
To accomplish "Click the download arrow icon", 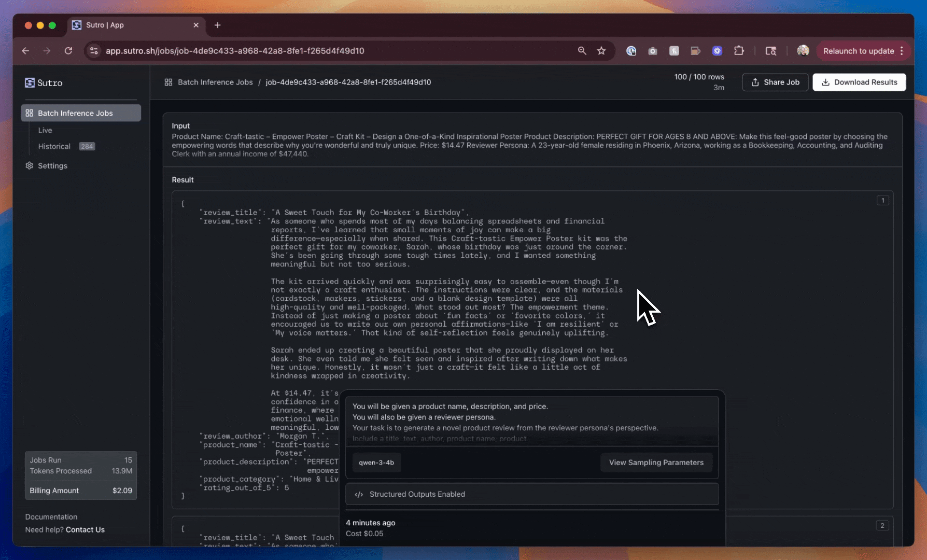I will tap(825, 82).
